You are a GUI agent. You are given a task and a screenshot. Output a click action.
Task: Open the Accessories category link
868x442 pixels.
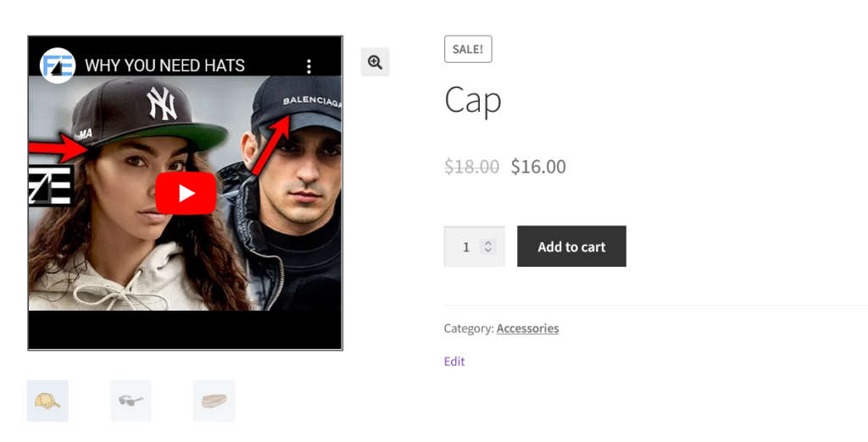coord(527,329)
